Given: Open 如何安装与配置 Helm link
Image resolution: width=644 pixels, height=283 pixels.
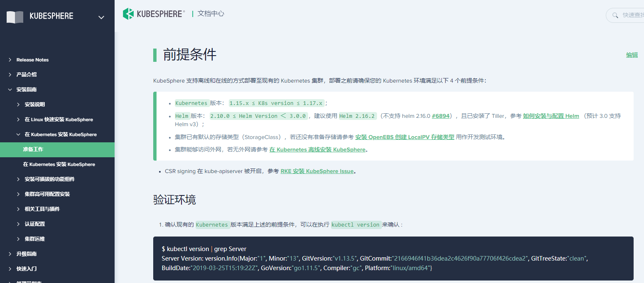Looking at the screenshot, I should (x=551, y=116).
